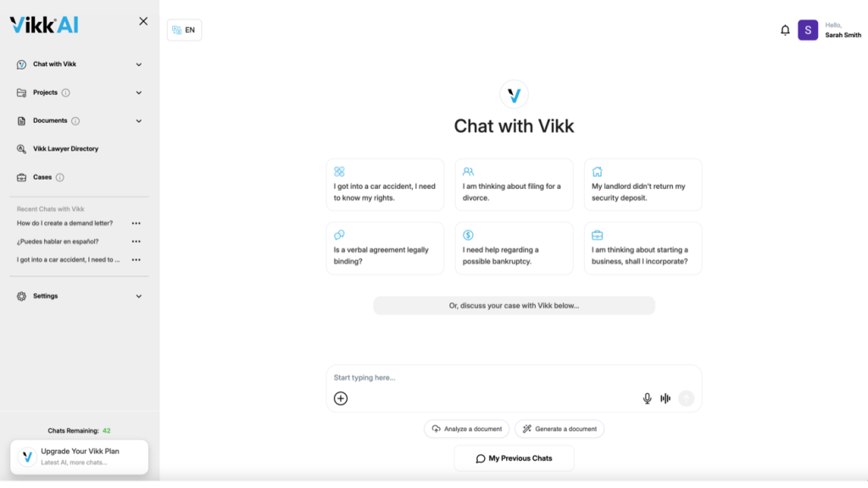
Task: Select the landlord security deposit prompt card
Action: point(643,185)
